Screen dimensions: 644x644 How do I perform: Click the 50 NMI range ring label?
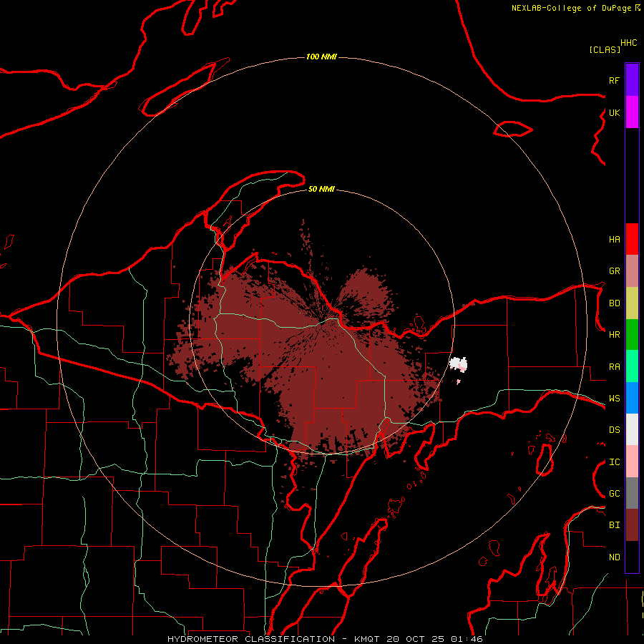[x=321, y=189]
